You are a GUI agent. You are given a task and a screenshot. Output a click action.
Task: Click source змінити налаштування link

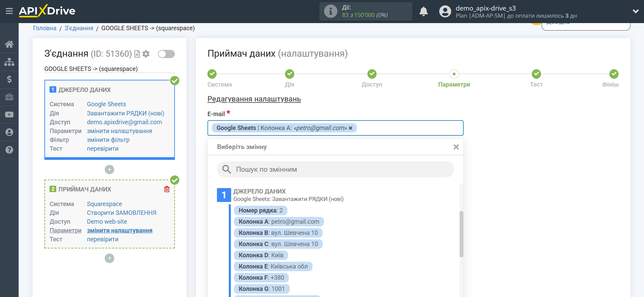[119, 131]
